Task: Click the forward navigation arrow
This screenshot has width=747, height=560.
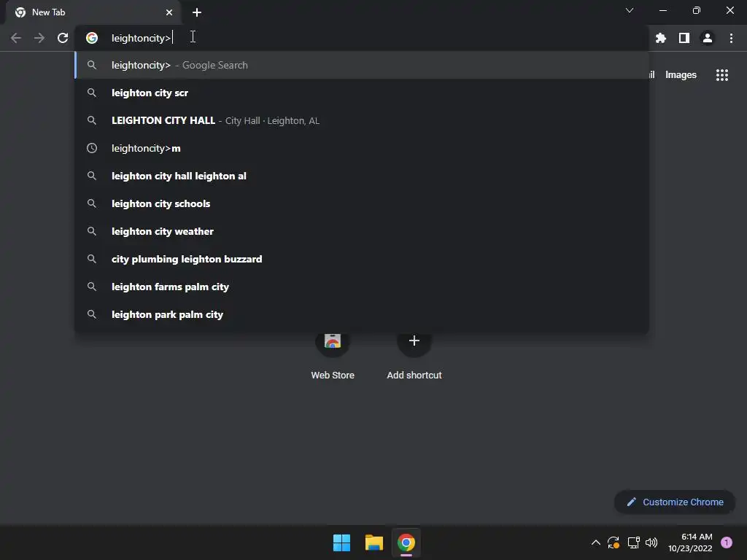Action: [39, 38]
